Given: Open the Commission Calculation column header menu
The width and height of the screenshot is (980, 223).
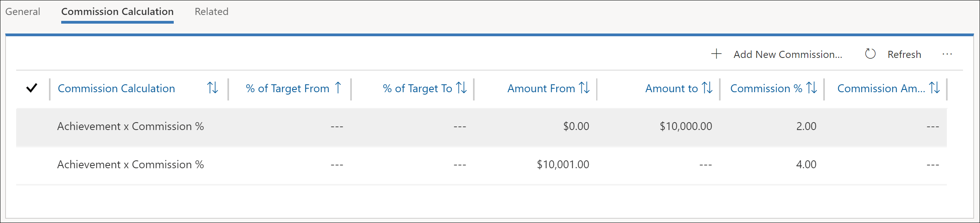Looking at the screenshot, I should [116, 88].
